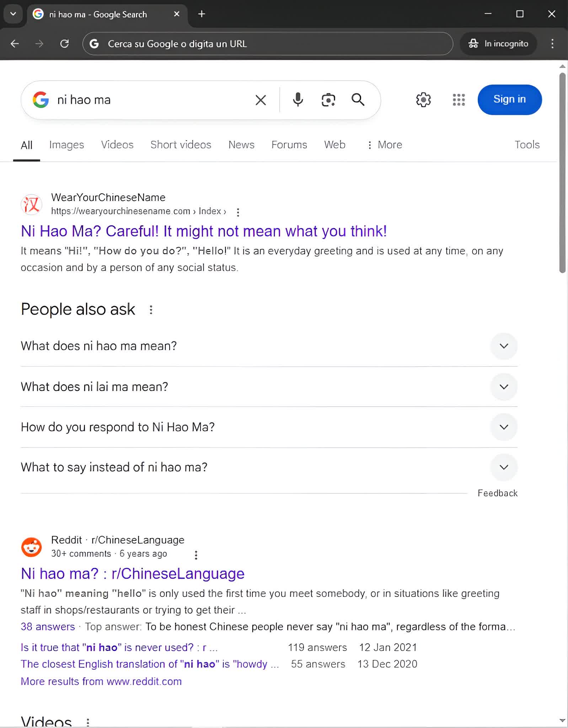This screenshot has height=728, width=568.
Task: Open search by image camera icon
Action: tap(328, 100)
